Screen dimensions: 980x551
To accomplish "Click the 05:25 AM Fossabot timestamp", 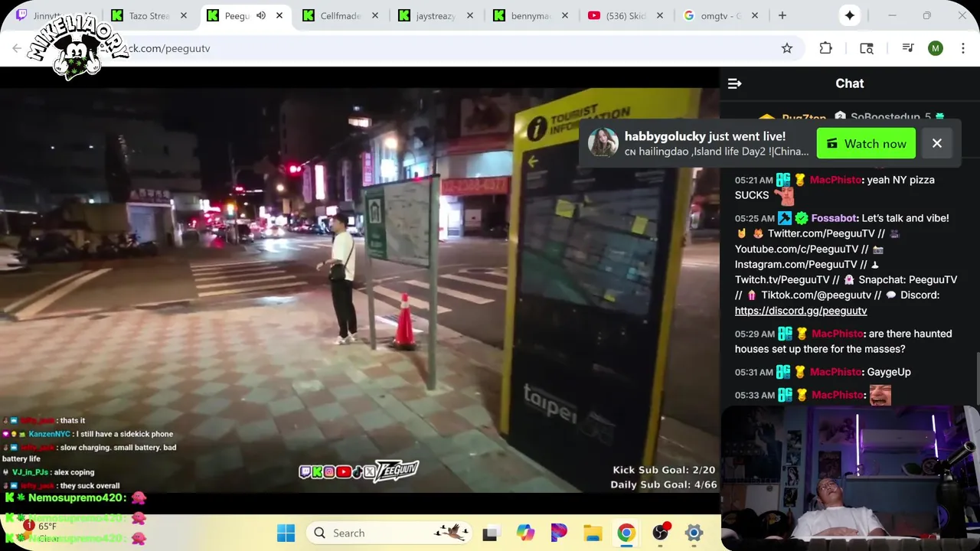I will pos(754,218).
